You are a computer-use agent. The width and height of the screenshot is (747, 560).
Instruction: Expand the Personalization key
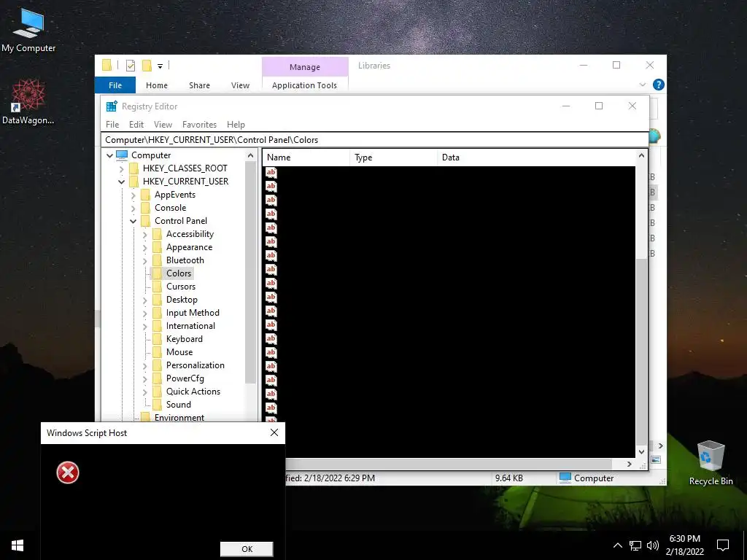pos(145,366)
